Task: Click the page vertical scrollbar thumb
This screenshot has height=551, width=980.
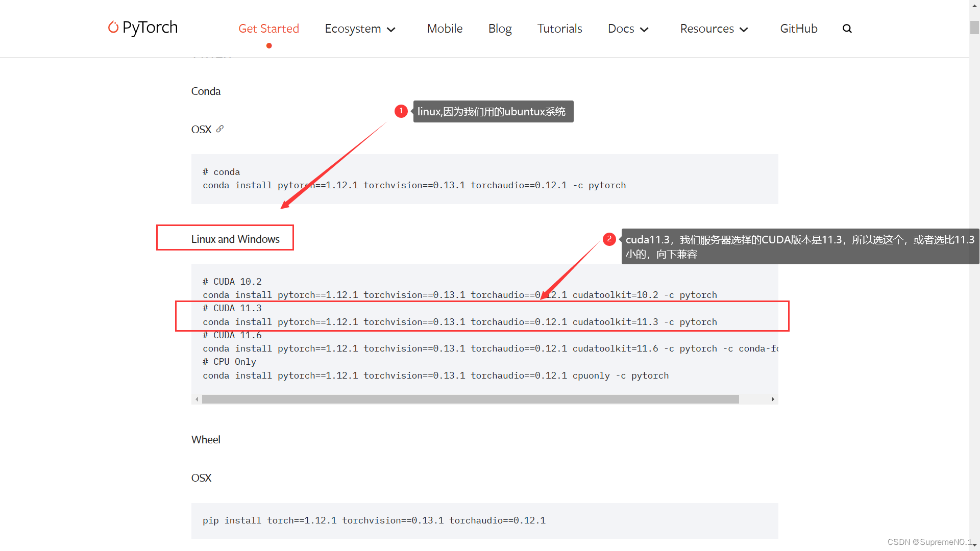Action: tap(974, 27)
